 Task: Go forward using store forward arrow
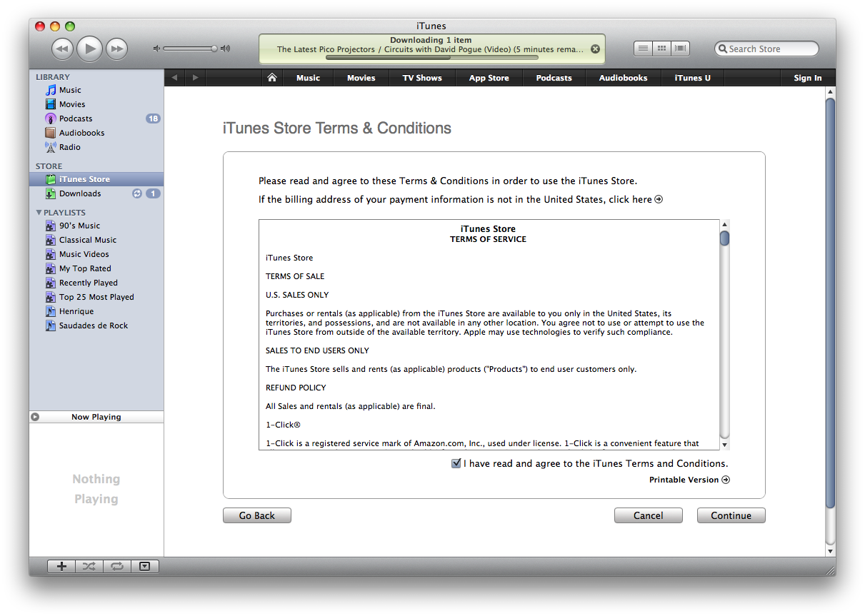[x=195, y=78]
